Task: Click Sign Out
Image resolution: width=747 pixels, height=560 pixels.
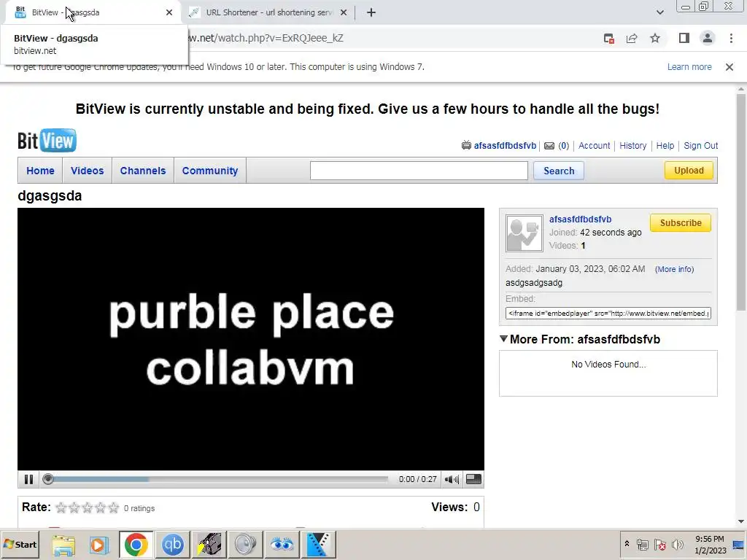Action: click(701, 146)
